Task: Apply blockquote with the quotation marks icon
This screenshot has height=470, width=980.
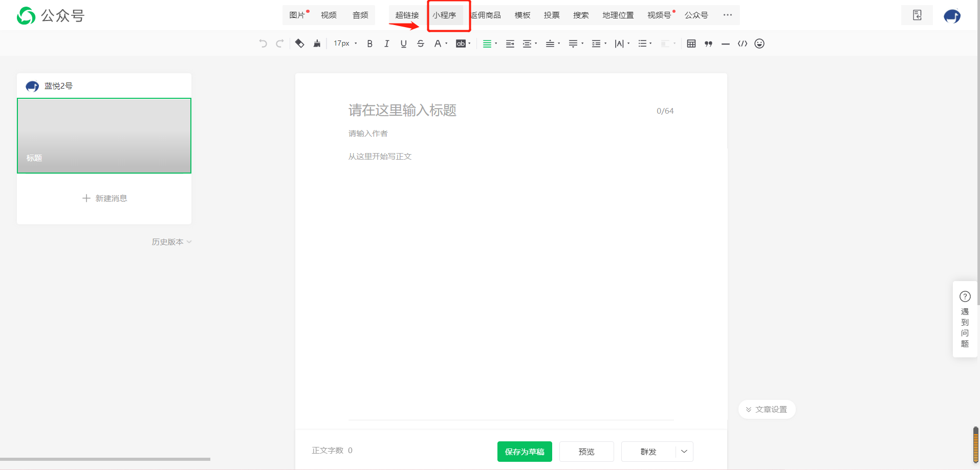Action: [709, 44]
